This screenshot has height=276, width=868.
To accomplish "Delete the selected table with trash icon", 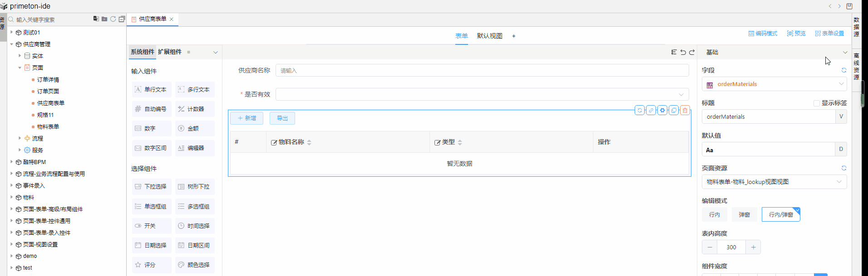I will (685, 110).
